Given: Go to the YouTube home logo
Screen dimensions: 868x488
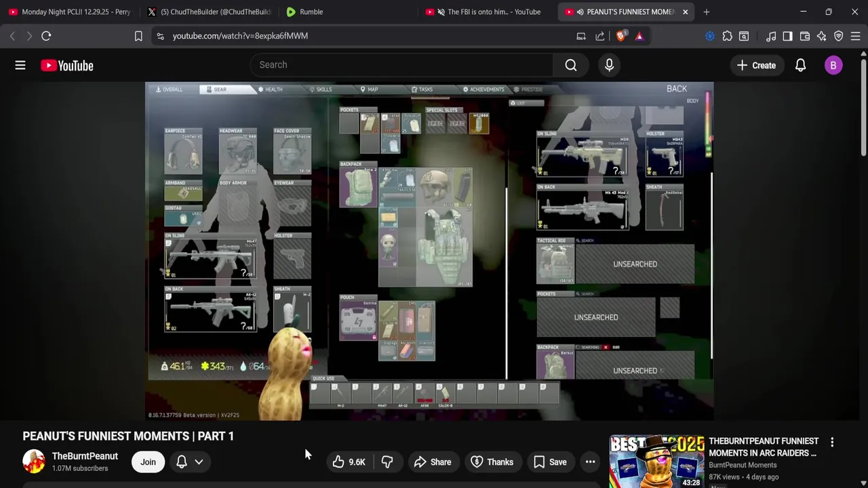Looking at the screenshot, I should (66, 66).
